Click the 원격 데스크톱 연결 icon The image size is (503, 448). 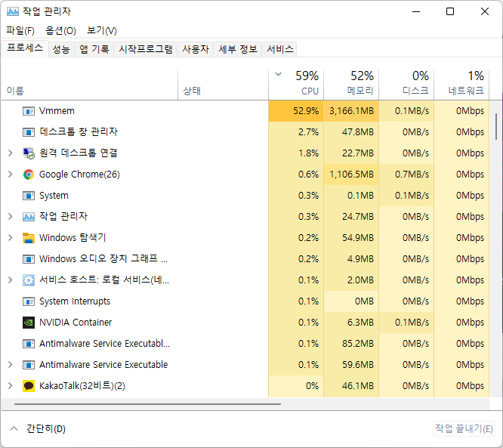[29, 153]
